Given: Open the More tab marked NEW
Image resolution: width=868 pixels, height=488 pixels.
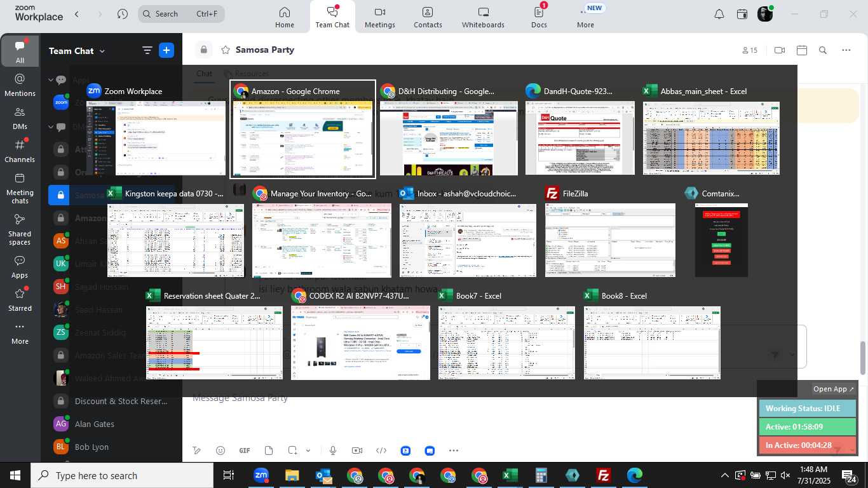Looking at the screenshot, I should [586, 17].
